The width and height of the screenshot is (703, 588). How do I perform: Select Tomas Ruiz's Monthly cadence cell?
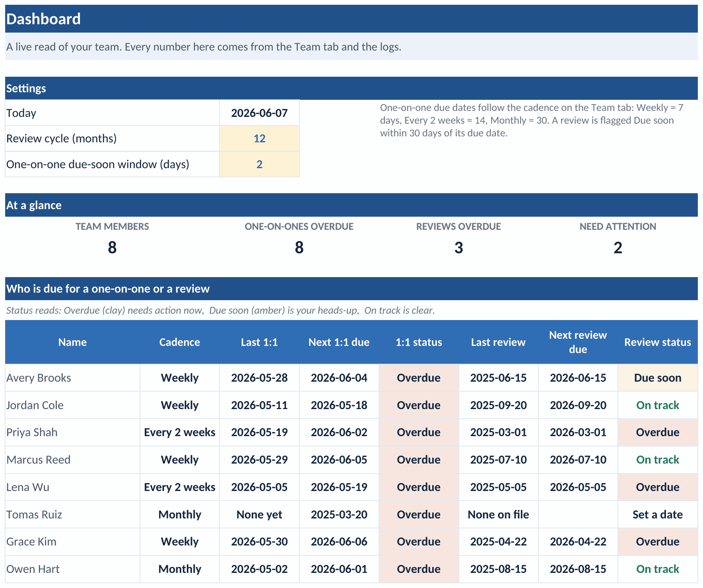coord(180,514)
